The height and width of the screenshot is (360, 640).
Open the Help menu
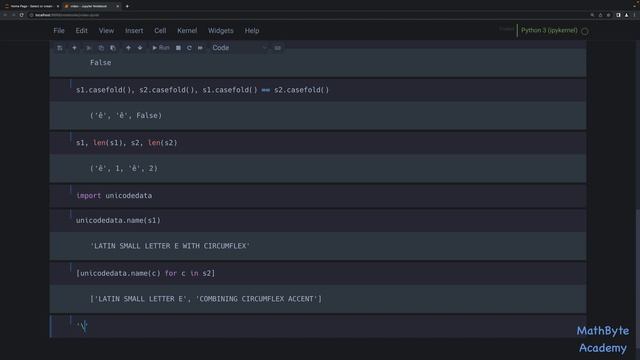[x=252, y=31]
